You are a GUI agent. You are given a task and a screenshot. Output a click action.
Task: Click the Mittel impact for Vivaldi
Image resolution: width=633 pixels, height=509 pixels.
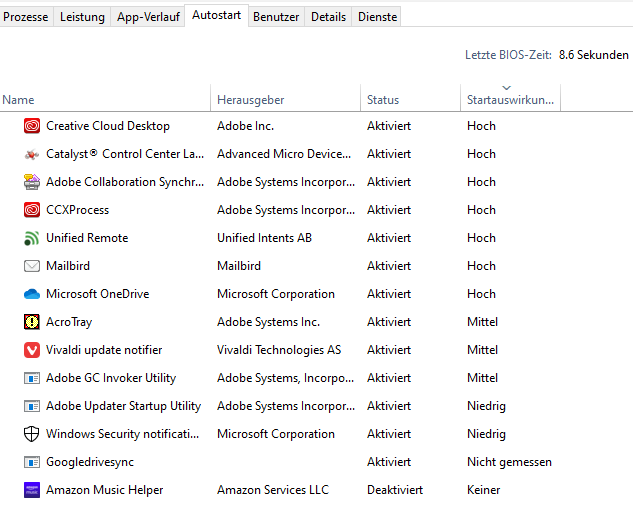(482, 350)
